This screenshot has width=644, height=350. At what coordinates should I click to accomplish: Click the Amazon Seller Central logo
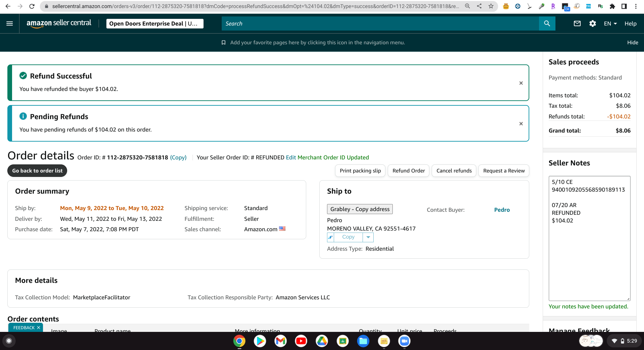click(x=59, y=23)
